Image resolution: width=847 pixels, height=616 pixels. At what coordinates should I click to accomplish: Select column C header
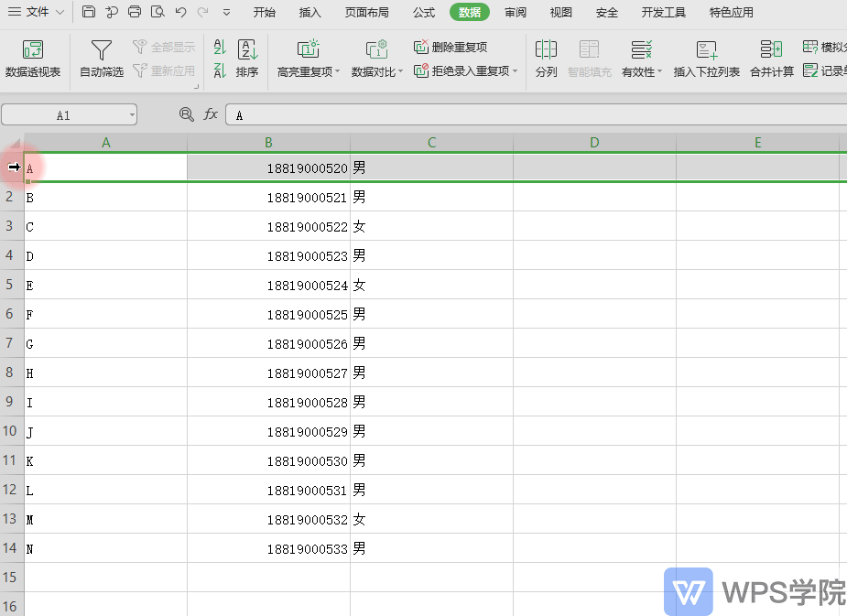[x=431, y=143]
